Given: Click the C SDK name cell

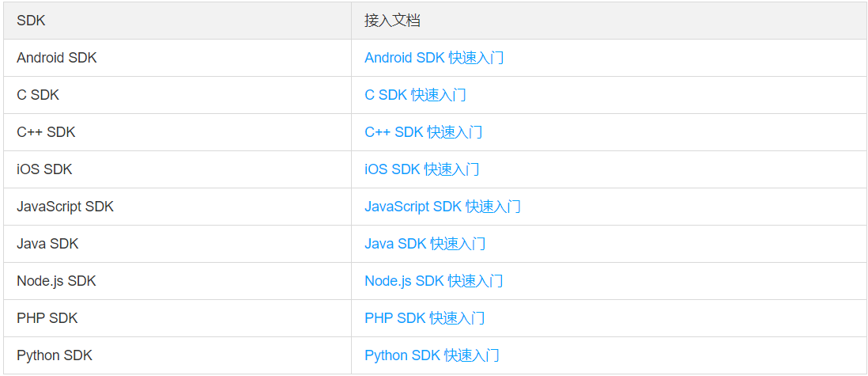Looking at the screenshot, I should 38,95.
